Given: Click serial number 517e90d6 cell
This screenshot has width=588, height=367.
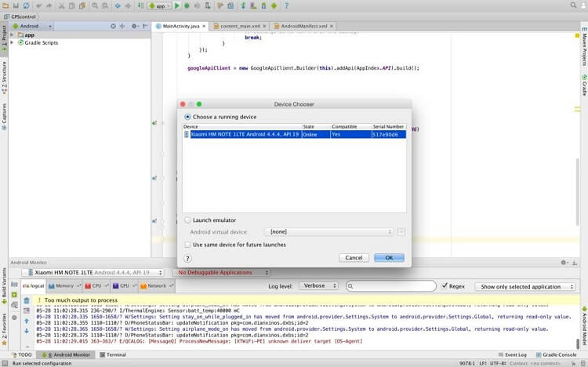Looking at the screenshot, I should 389,134.
